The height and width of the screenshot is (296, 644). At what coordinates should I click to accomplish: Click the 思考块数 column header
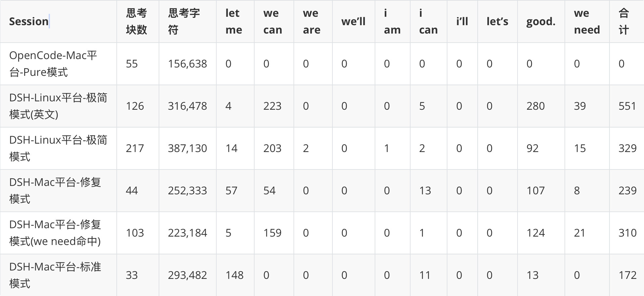[136, 21]
